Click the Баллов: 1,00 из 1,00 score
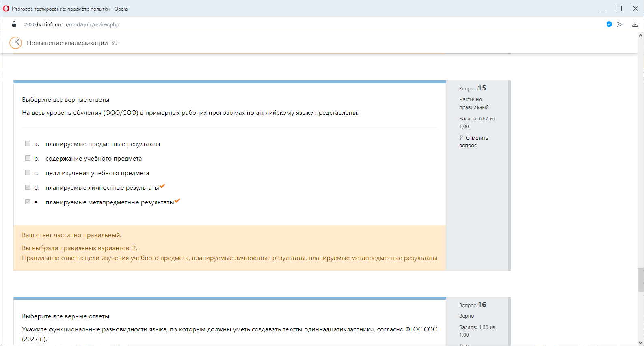 tap(477, 331)
